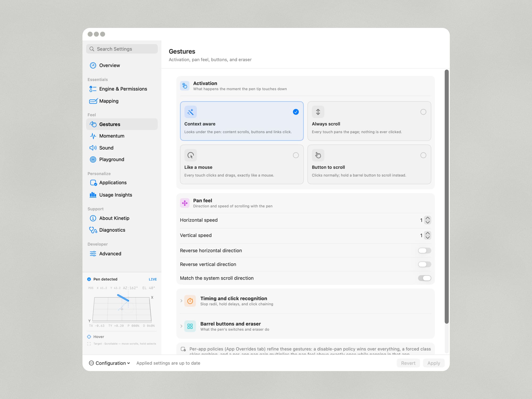Click the Revert button
Screen dimensions: 532x399
point(408,363)
